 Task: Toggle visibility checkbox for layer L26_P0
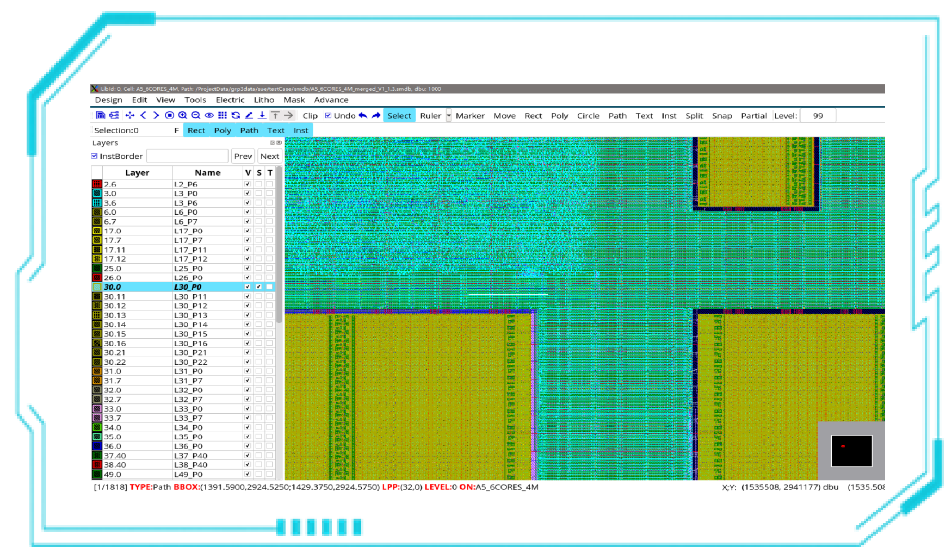coord(248,278)
